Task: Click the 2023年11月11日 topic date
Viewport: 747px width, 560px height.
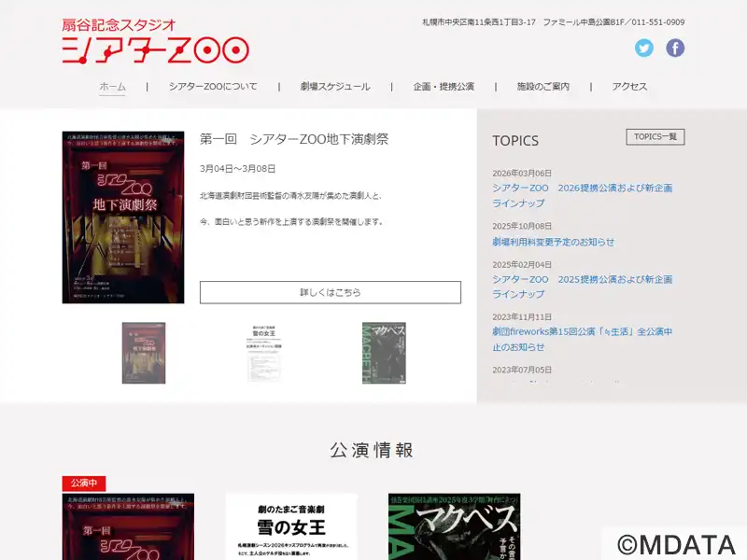Action: click(522, 317)
